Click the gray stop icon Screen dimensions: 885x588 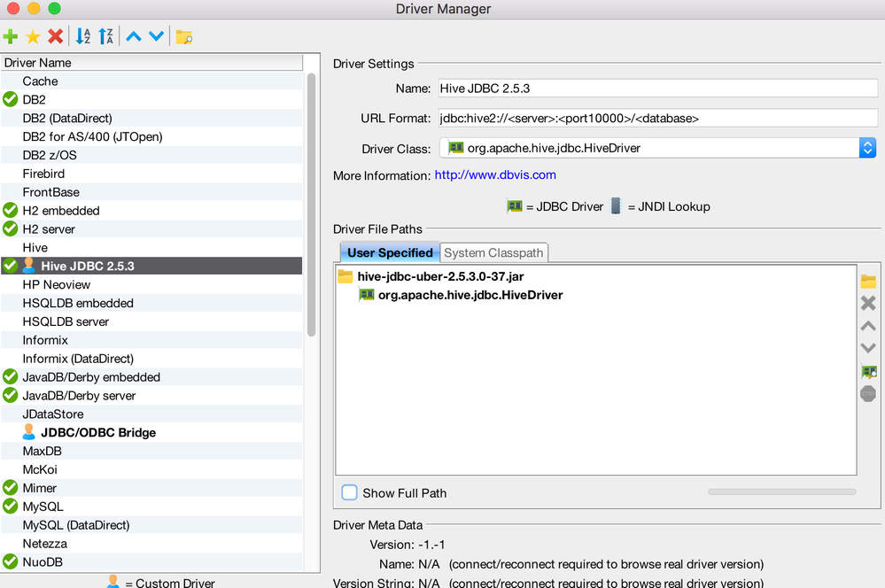tap(868, 393)
